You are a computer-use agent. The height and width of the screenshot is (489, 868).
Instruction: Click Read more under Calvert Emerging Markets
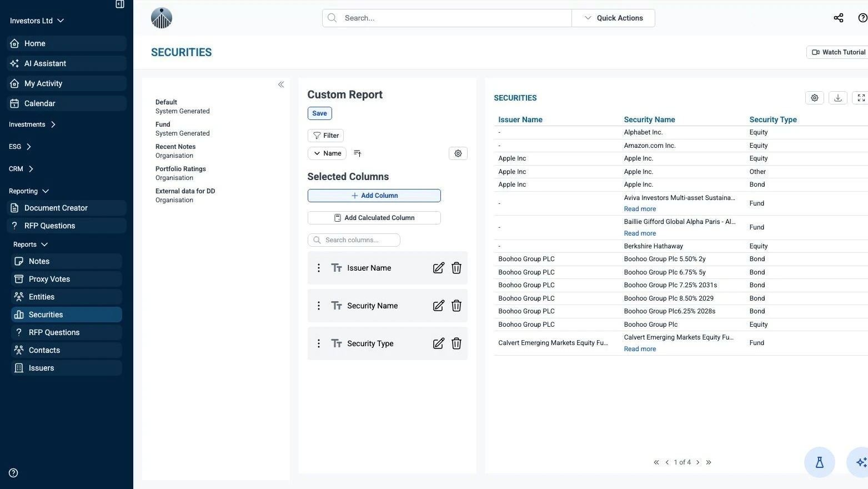tap(640, 349)
